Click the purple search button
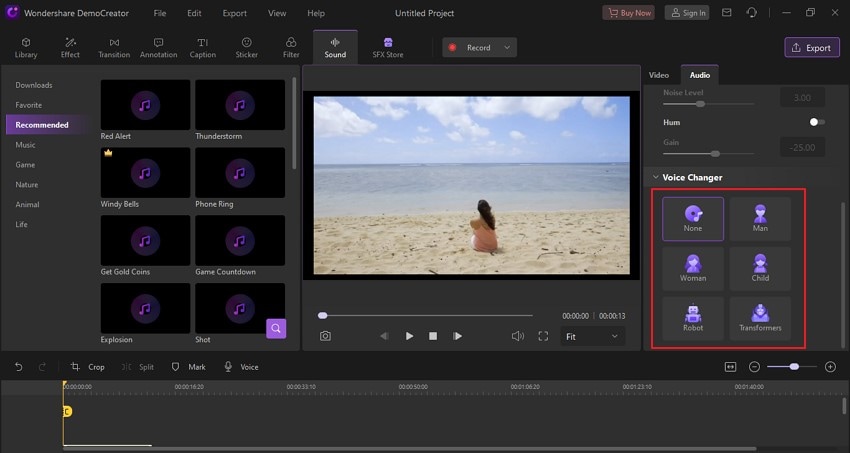This screenshot has width=850, height=453. (x=276, y=328)
